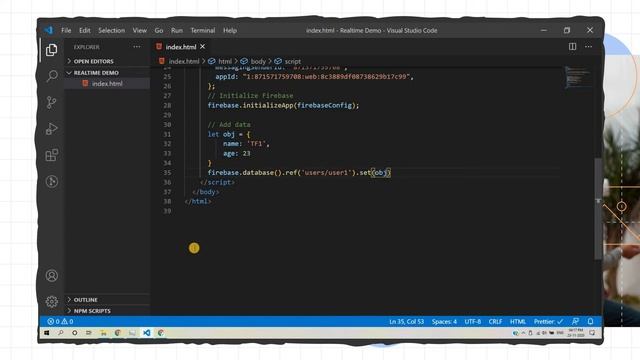Change language mode via HTML status item
This screenshot has width=640, height=360.
click(518, 321)
